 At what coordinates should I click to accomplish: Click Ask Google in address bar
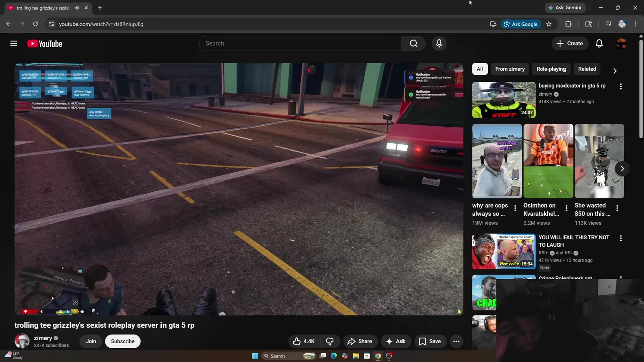pyautogui.click(x=521, y=24)
